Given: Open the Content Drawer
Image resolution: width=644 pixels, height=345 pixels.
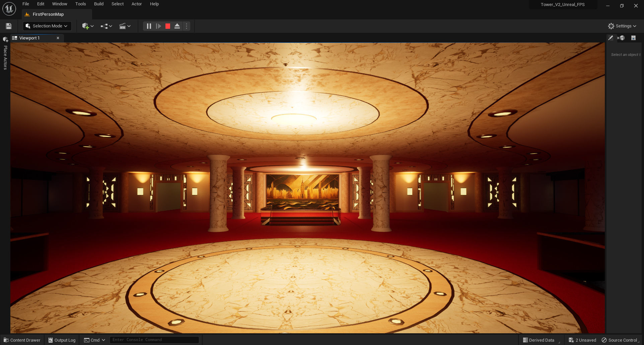Looking at the screenshot, I should click(22, 340).
